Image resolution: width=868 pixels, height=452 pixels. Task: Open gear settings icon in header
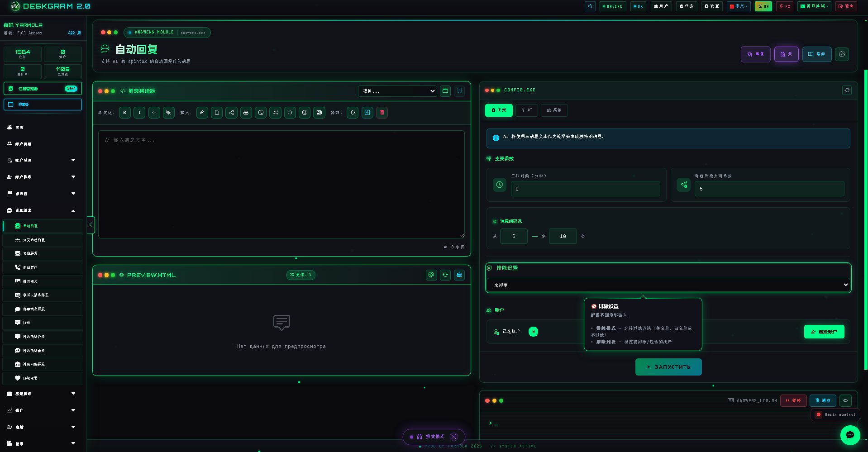842,54
